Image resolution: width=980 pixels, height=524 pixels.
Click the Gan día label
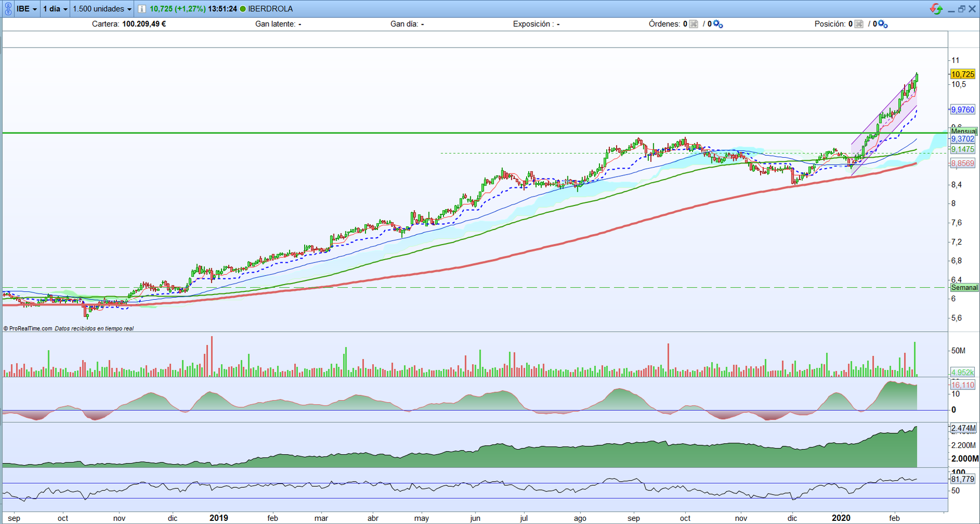pyautogui.click(x=405, y=24)
